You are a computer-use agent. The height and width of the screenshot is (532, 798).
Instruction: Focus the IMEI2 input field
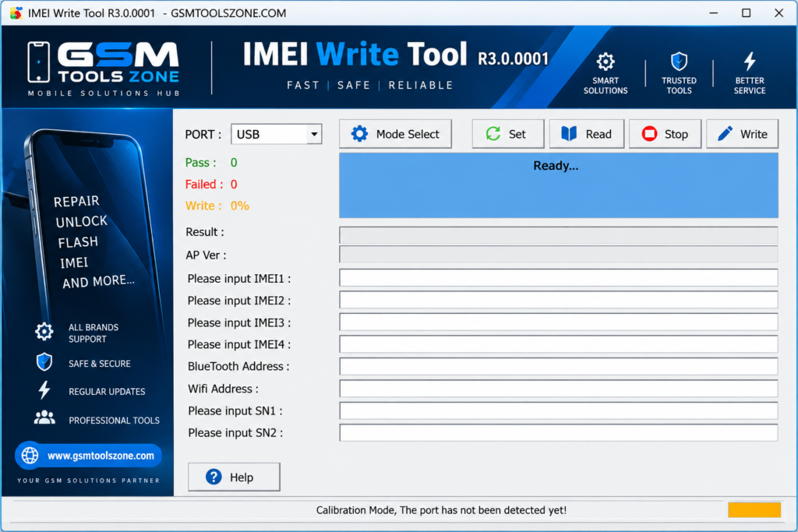pos(558,300)
